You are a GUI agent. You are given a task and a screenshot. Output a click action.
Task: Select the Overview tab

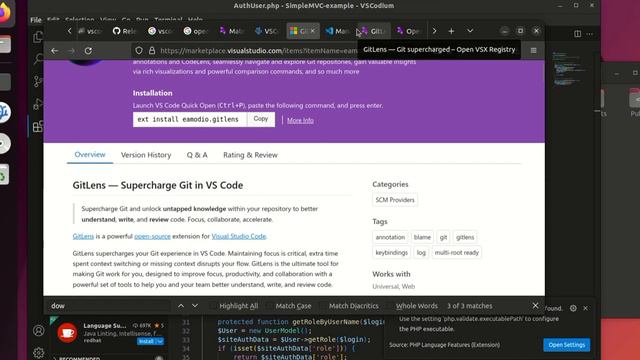point(90,155)
